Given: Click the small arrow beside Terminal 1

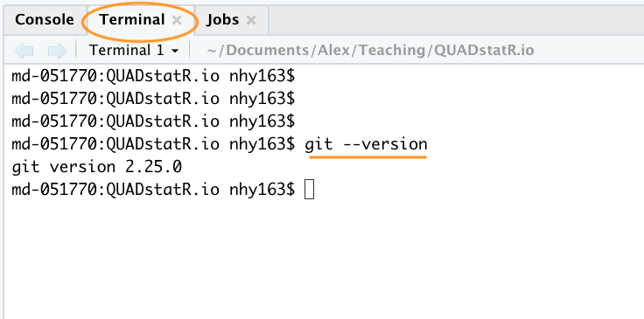Looking at the screenshot, I should click(x=175, y=51).
